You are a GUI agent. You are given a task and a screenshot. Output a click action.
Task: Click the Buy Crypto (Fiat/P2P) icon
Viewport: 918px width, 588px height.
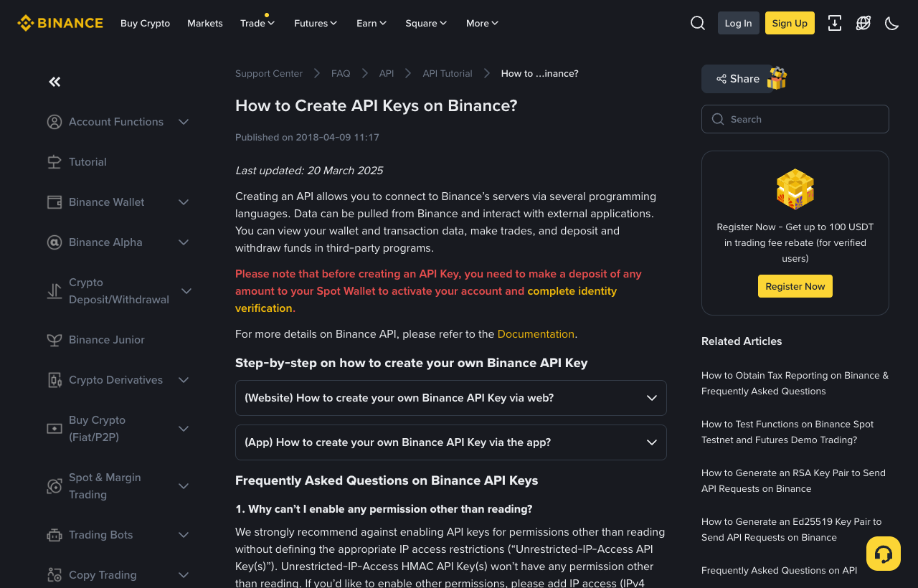tap(55, 429)
